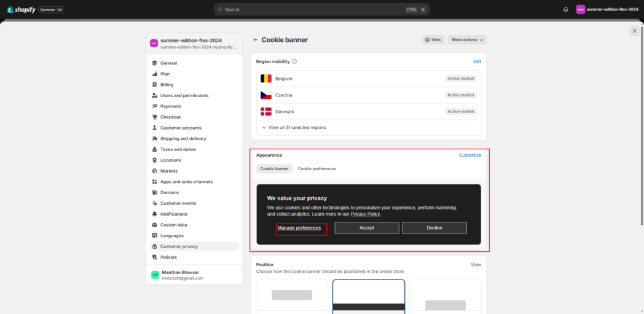This screenshot has width=644, height=314.
Task: Click the Customize link in Appearance
Action: tap(470, 155)
